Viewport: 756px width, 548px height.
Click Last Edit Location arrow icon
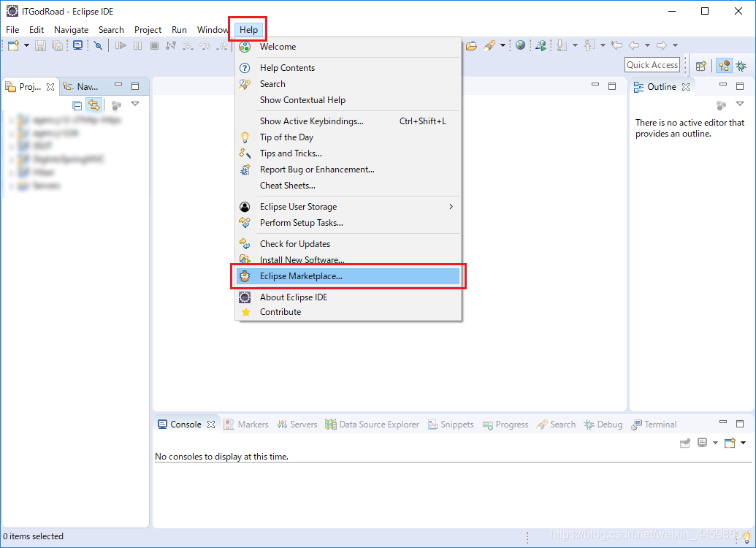pyautogui.click(x=616, y=45)
